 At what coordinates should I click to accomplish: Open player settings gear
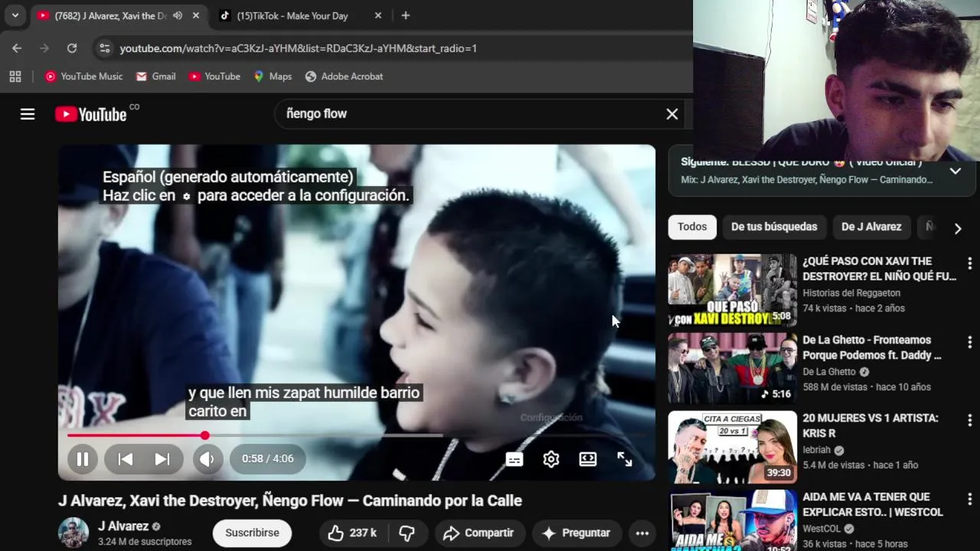[x=551, y=459]
